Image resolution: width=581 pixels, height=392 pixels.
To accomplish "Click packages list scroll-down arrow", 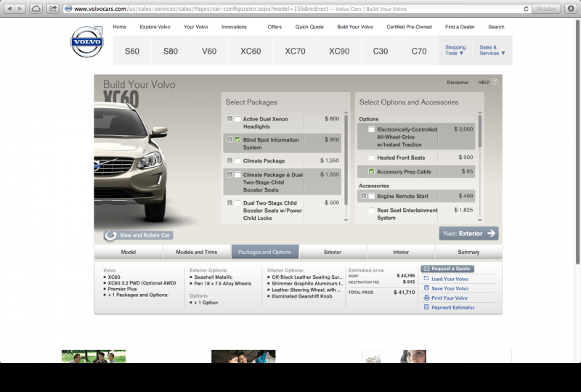I will point(346,220).
